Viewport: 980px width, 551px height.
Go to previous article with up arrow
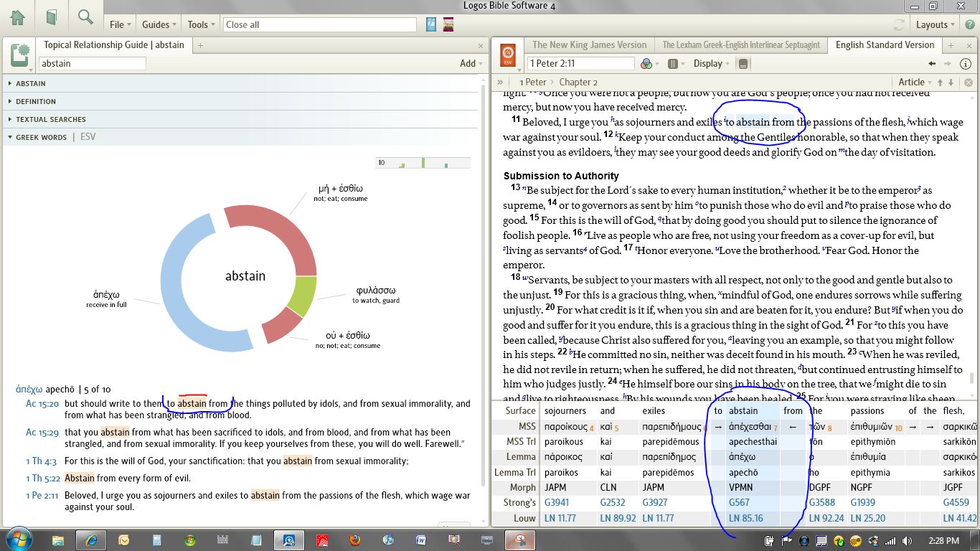pyautogui.click(x=939, y=82)
